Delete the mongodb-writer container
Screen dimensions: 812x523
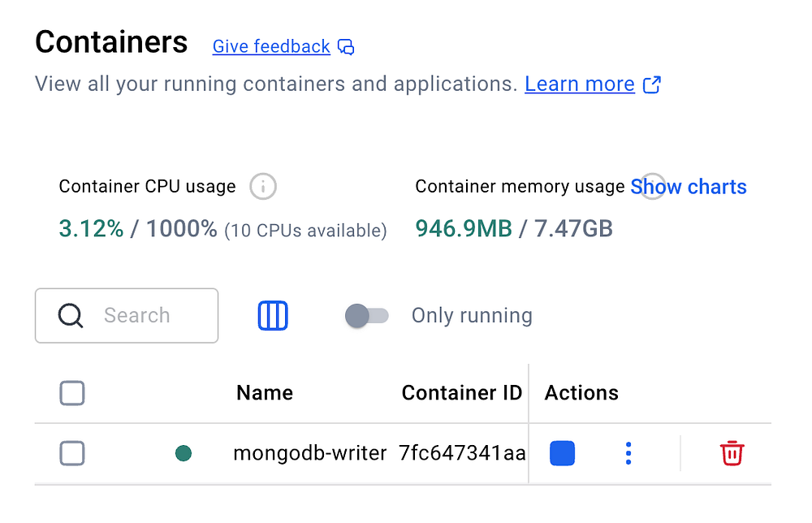[732, 453]
